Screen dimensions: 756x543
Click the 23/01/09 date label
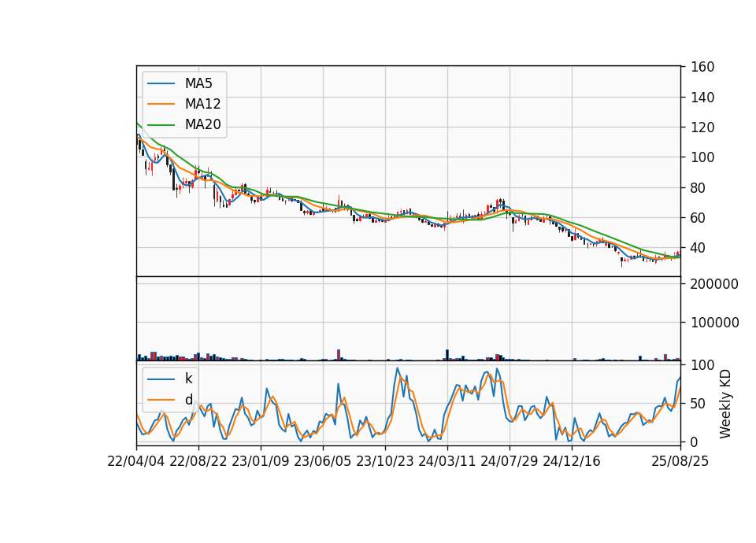coord(261,462)
